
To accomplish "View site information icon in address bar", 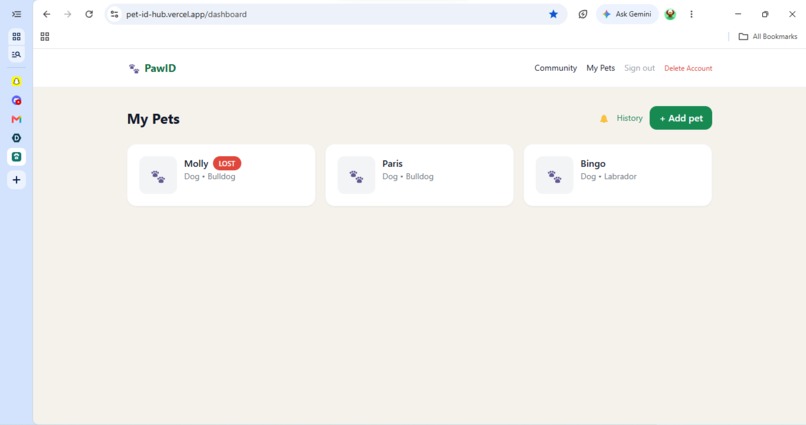I will [115, 14].
